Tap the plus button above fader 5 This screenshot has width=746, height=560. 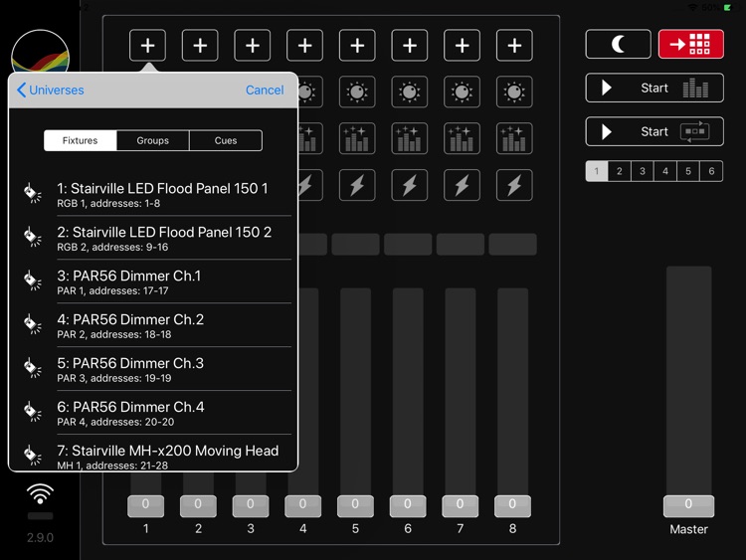(x=357, y=46)
